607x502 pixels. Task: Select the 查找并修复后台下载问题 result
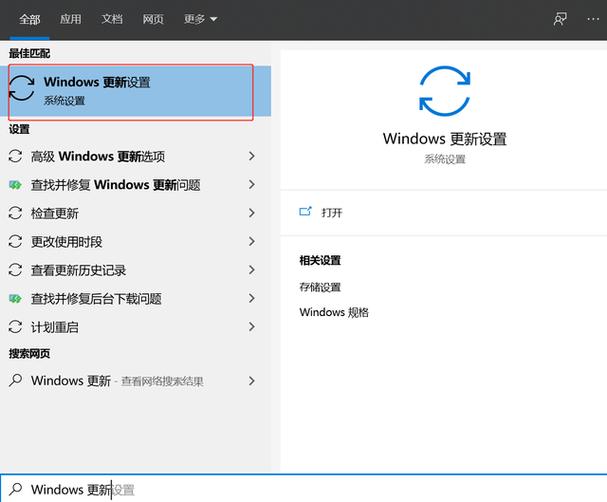(x=135, y=298)
